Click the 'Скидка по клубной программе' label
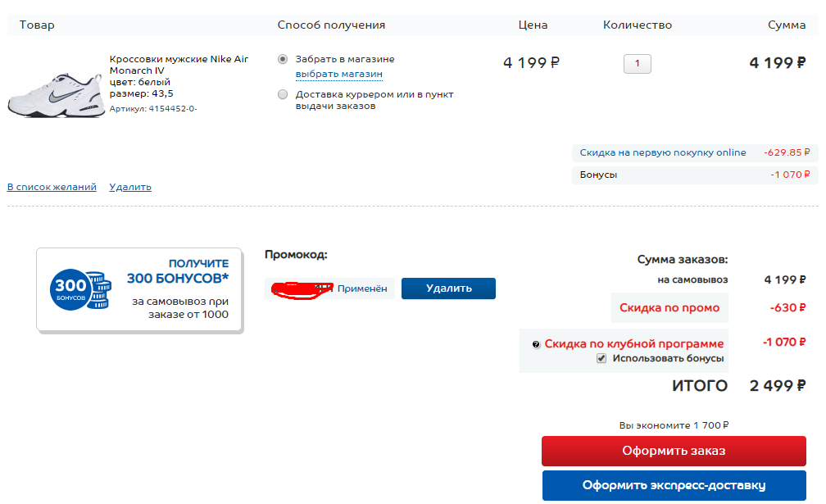 point(633,344)
